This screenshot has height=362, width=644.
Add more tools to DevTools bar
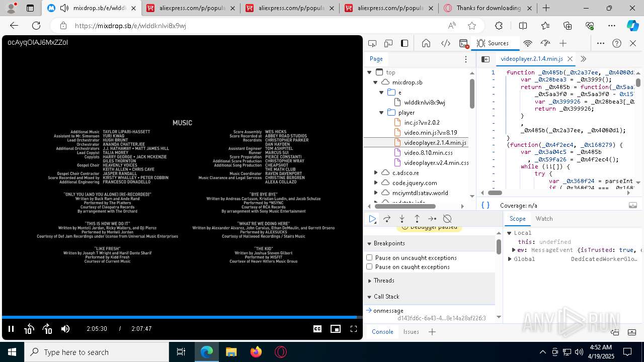coord(563,43)
